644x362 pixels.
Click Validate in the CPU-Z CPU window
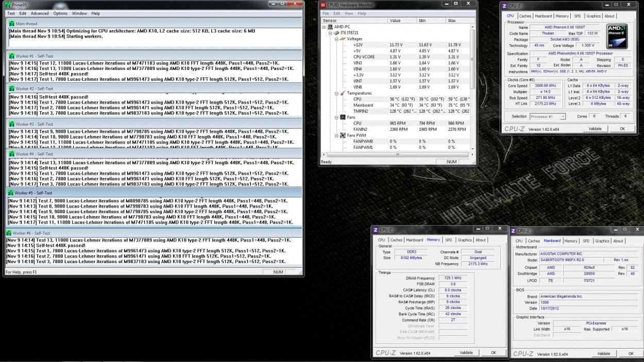click(x=595, y=129)
